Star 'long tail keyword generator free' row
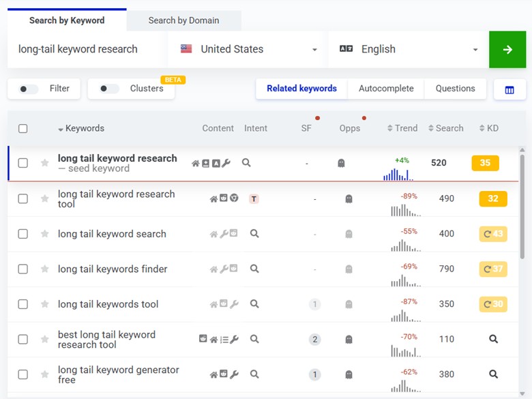The height and width of the screenshot is (399, 532). pos(44,374)
